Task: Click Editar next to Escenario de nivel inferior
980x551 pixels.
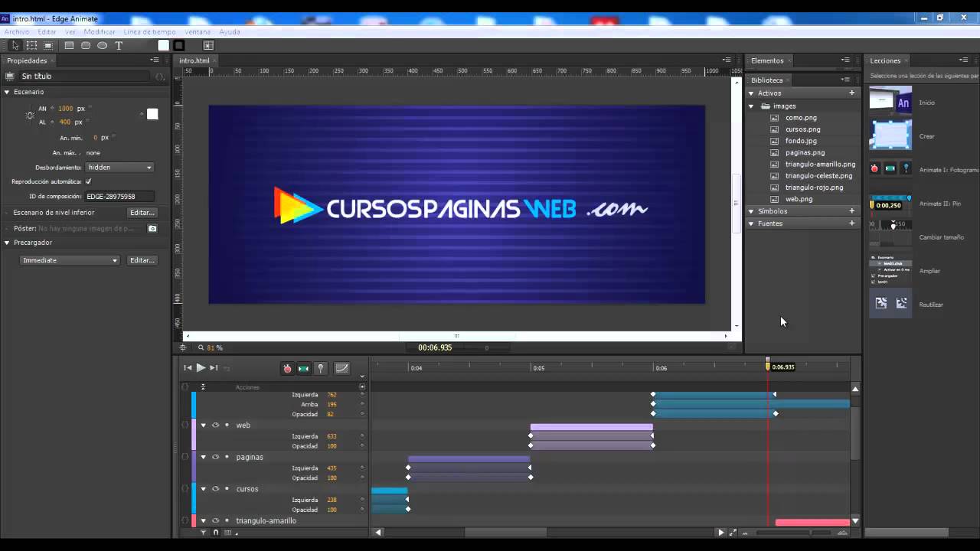Action: [x=142, y=213]
